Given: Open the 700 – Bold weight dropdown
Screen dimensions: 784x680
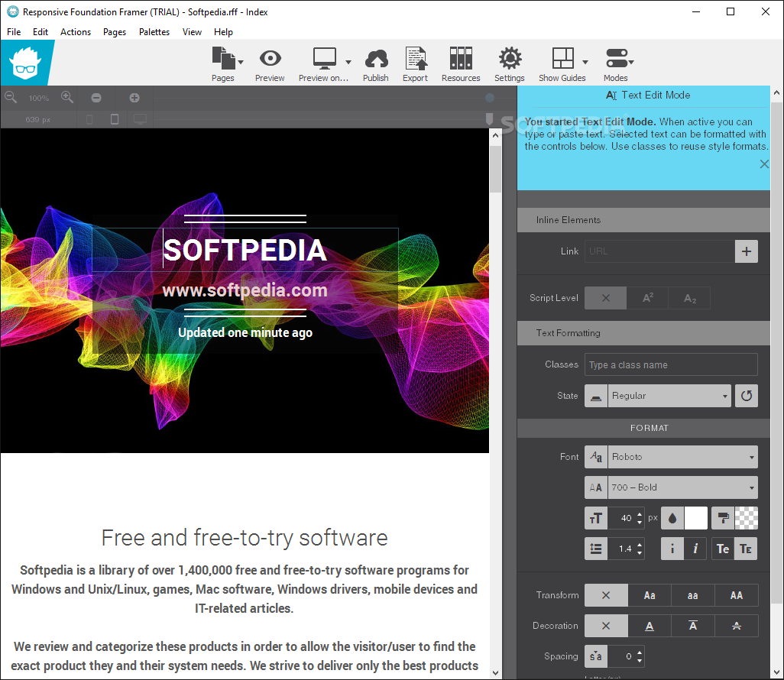Looking at the screenshot, I should tap(683, 487).
